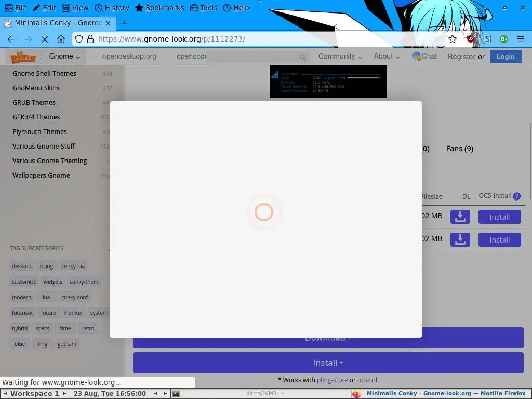Click the Login button
This screenshot has width=532, height=399.
(506, 56)
